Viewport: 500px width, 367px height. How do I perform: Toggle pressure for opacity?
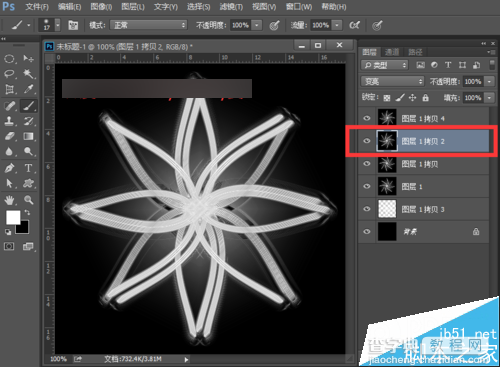coord(274,25)
